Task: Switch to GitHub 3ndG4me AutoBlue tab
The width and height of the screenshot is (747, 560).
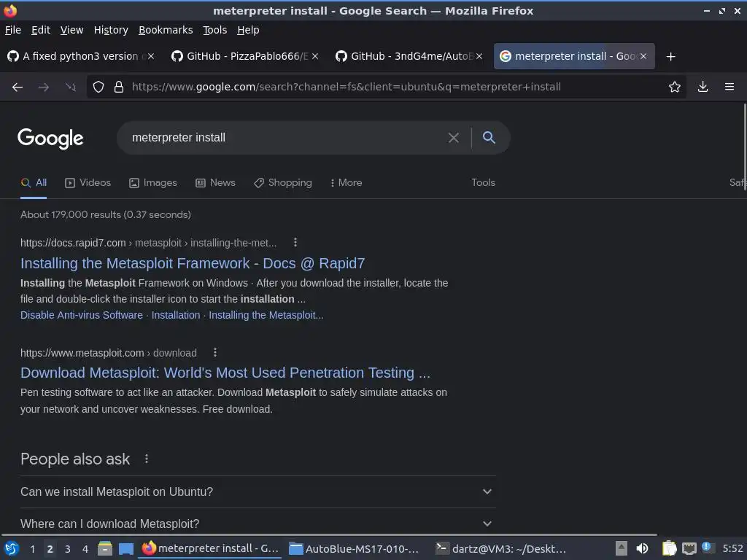Action: 409,56
